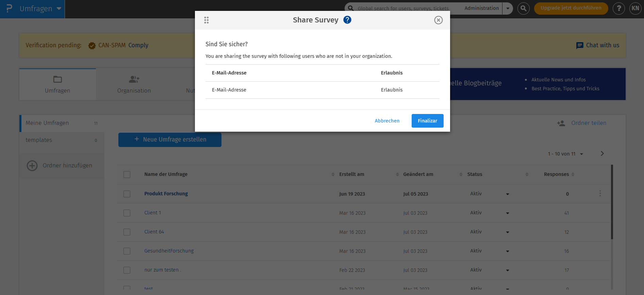Click the Chat with us icon
Screen dimensions: 644x295
pyautogui.click(x=580, y=46)
